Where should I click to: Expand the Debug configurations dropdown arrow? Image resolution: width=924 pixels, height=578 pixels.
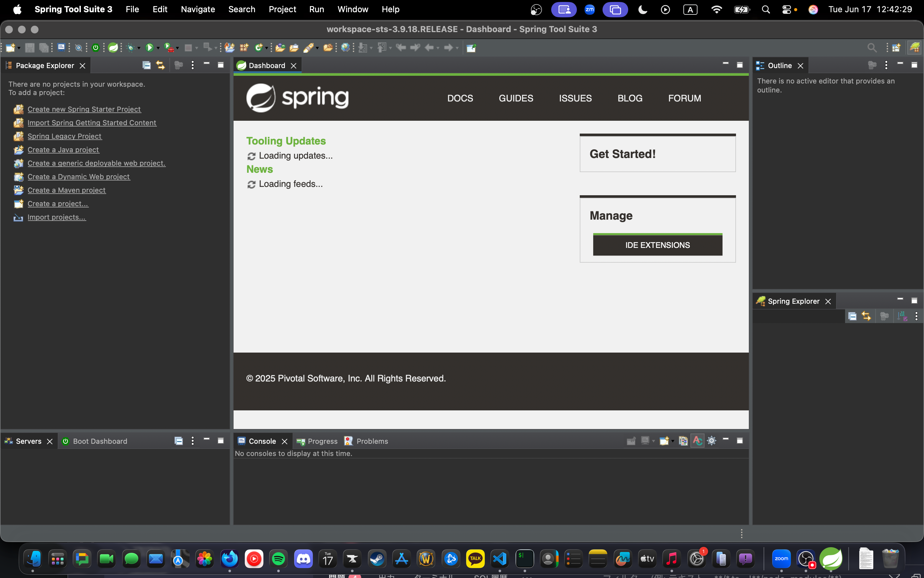click(x=139, y=48)
